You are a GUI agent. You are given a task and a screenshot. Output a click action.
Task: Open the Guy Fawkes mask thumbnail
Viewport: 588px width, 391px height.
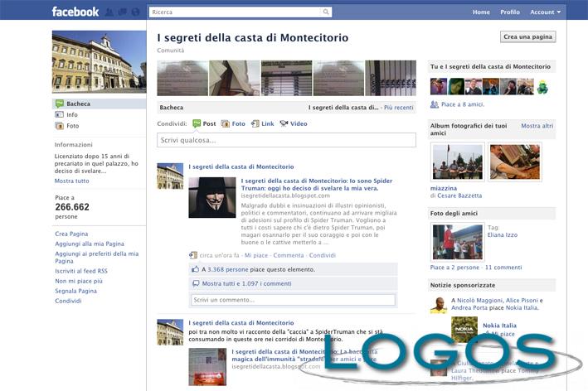pyautogui.click(x=211, y=197)
